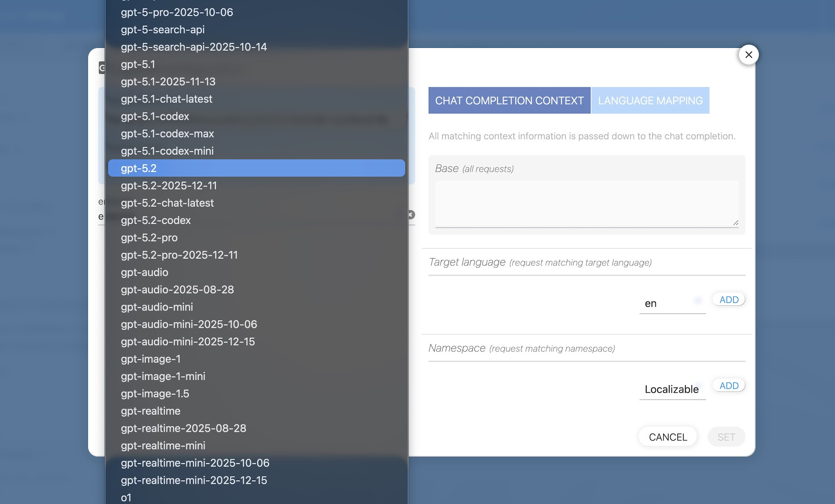Screen dimensions: 835x504
Task: Open the Chat Completion Context tab
Action: (509, 100)
